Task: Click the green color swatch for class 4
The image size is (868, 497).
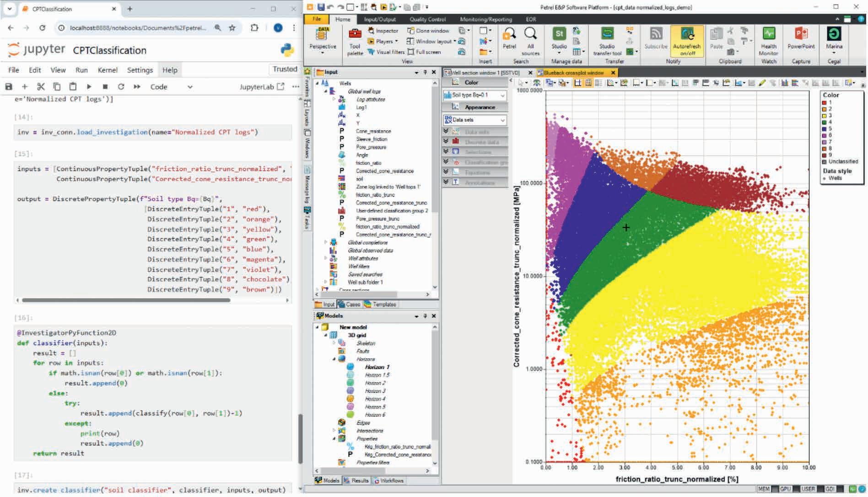Action: pos(825,122)
